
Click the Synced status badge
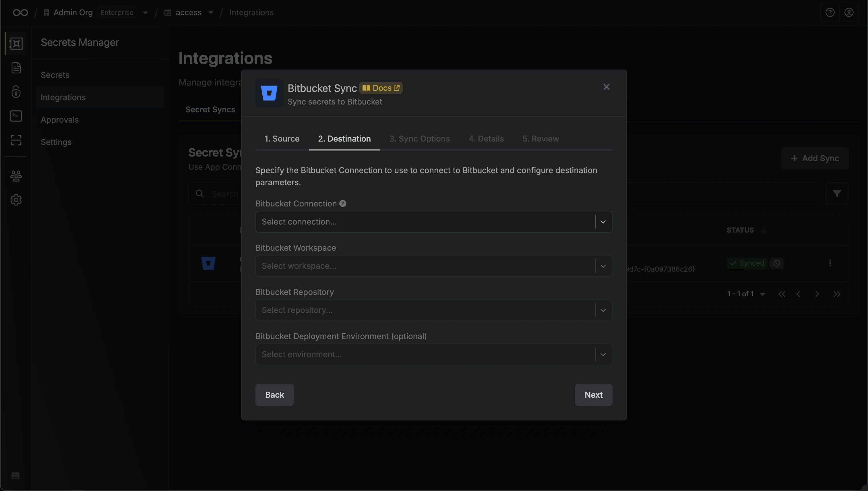(747, 263)
